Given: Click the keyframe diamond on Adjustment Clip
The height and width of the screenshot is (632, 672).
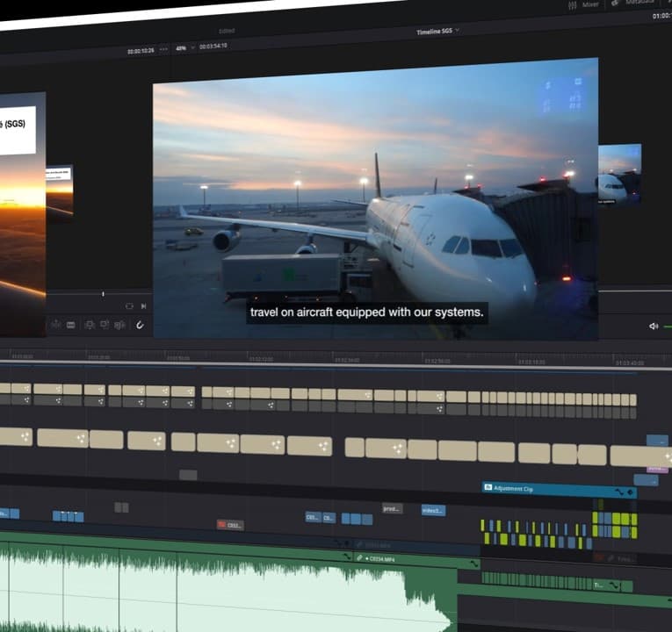Looking at the screenshot, I should click(x=631, y=492).
